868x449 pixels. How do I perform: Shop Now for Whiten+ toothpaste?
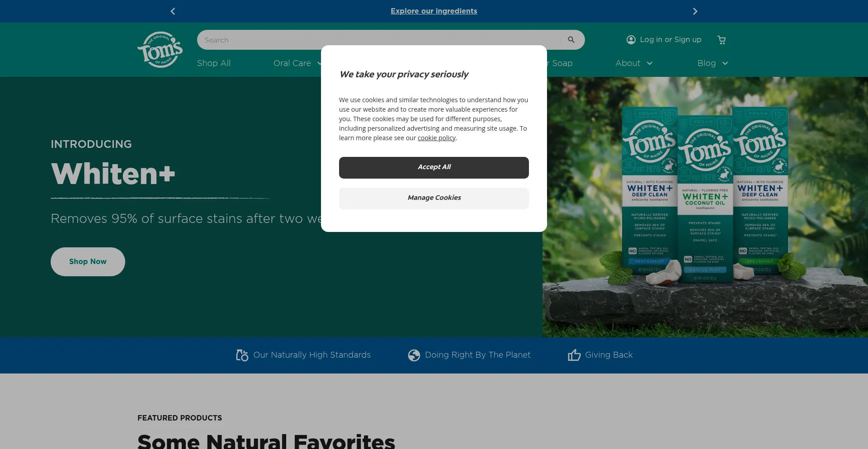[88, 262]
